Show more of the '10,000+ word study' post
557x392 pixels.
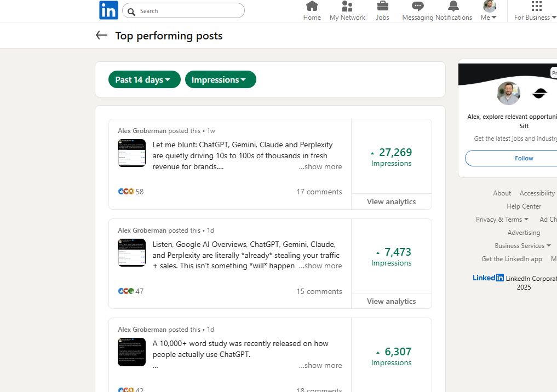tap(320, 365)
